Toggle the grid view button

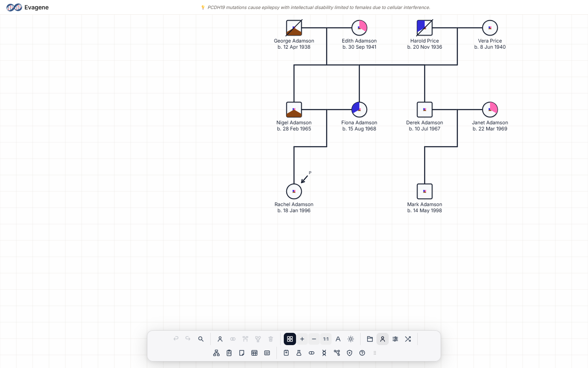[290, 339]
